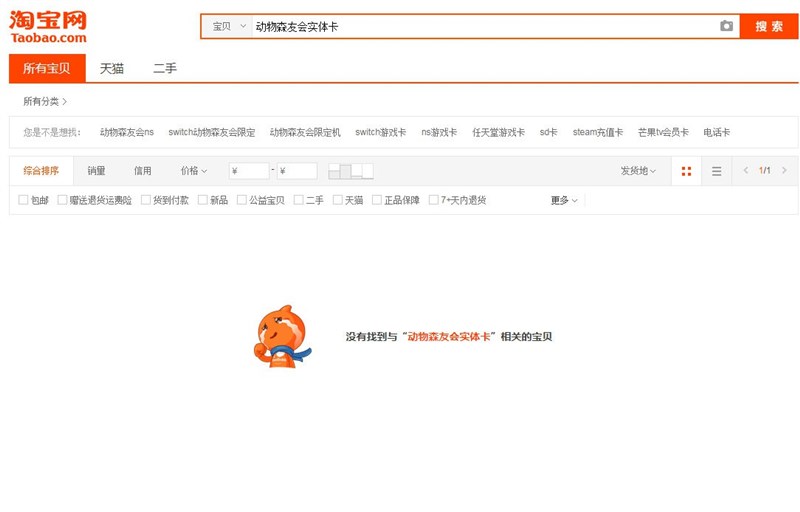800x512 pixels.
Task: Click the Taobao.com logo
Action: point(48,27)
